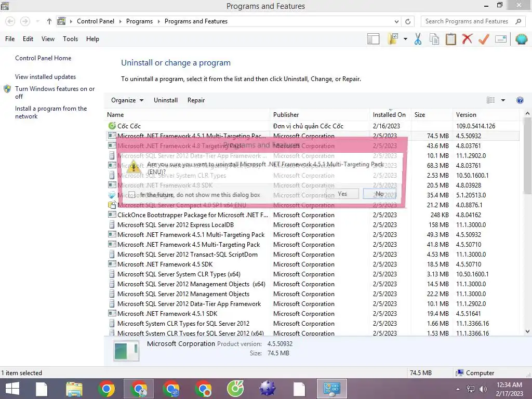The height and width of the screenshot is (399, 532).
Task: Show hidden tray icons arrow
Action: click(x=458, y=389)
